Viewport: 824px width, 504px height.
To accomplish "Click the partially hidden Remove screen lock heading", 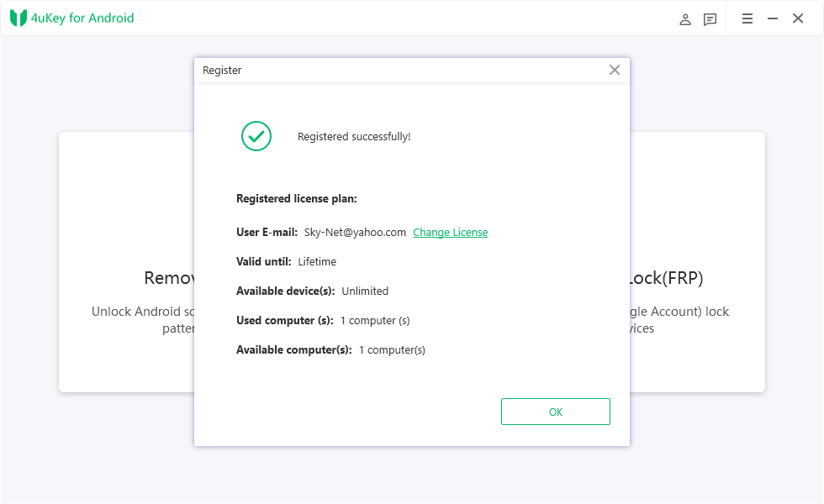I will point(169,278).
